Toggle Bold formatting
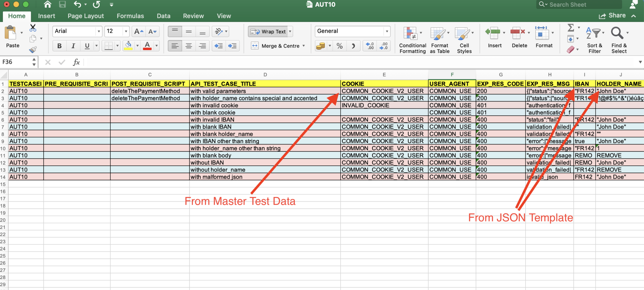Viewport: 644px width, 290px height. click(59, 46)
